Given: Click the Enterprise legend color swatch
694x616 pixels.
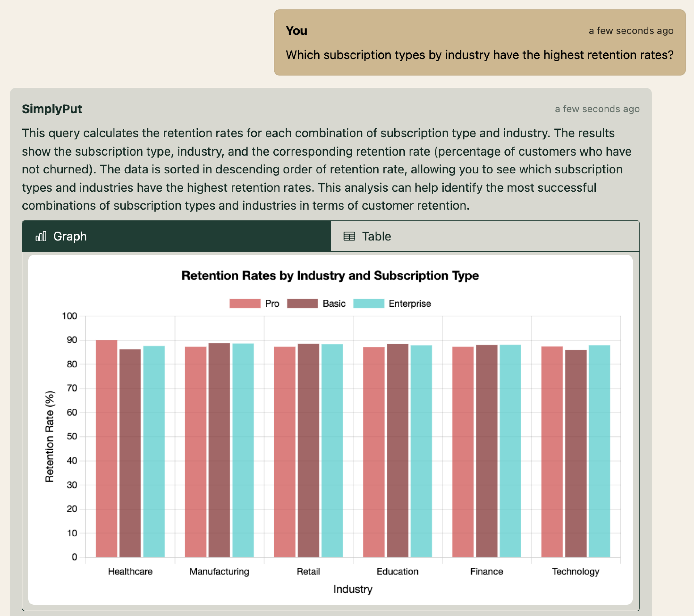Looking at the screenshot, I should (369, 303).
